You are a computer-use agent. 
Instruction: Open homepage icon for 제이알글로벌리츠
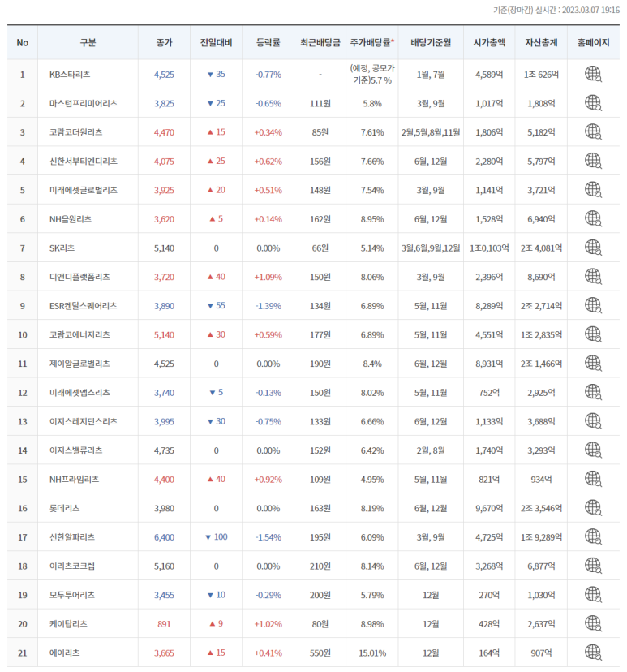pyautogui.click(x=593, y=364)
